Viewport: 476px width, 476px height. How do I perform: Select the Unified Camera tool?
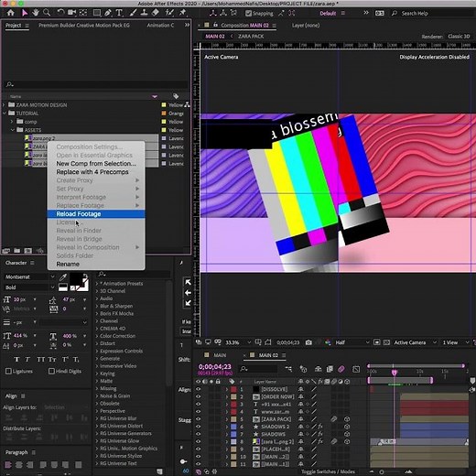tap(71, 13)
